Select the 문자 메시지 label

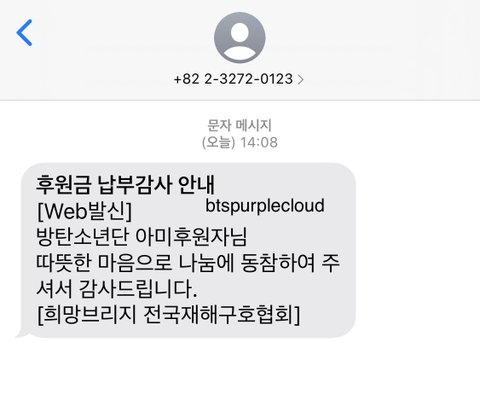[240, 125]
